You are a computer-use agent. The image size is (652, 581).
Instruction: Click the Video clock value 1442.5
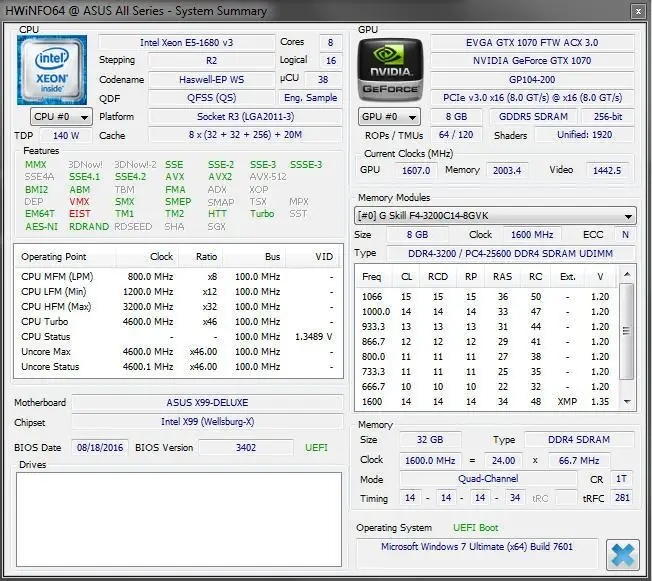(607, 171)
